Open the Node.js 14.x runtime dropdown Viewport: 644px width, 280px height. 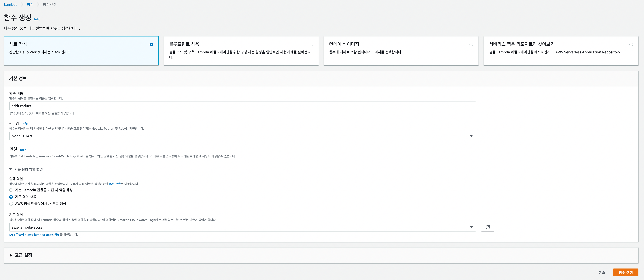242,136
